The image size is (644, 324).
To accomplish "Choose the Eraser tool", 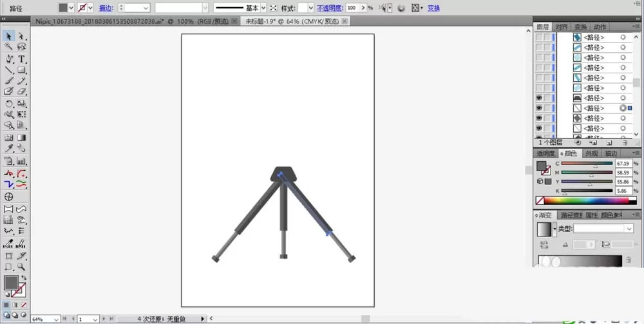I will pos(21,91).
